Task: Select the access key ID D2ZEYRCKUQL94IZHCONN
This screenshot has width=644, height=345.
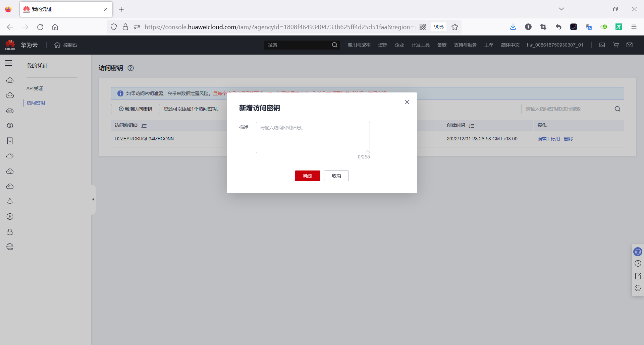Action: 144,139
